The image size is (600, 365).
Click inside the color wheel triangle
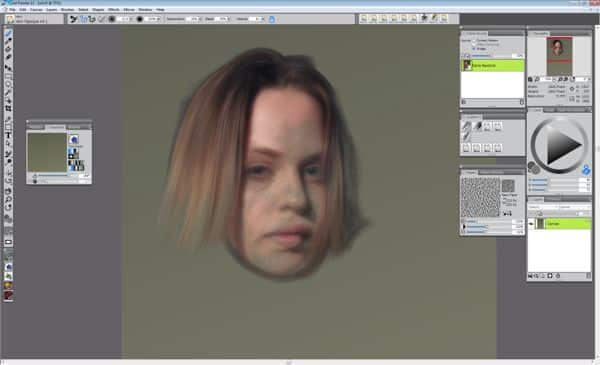562,146
